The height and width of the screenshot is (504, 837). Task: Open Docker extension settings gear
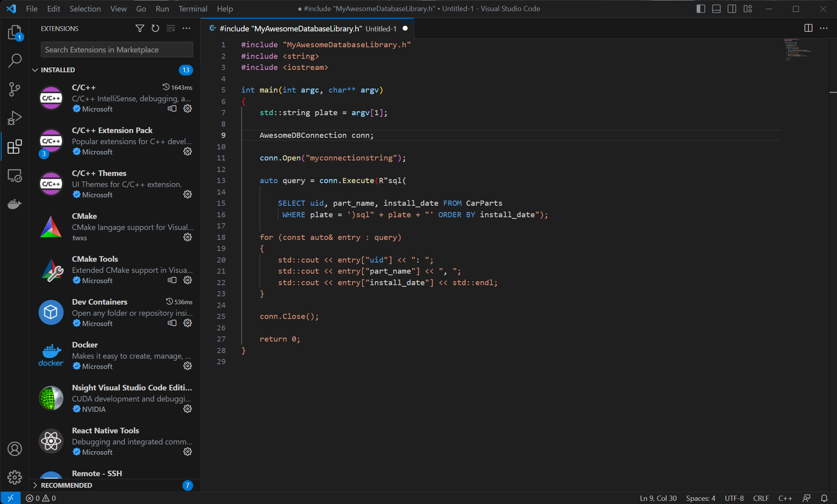pyautogui.click(x=187, y=366)
